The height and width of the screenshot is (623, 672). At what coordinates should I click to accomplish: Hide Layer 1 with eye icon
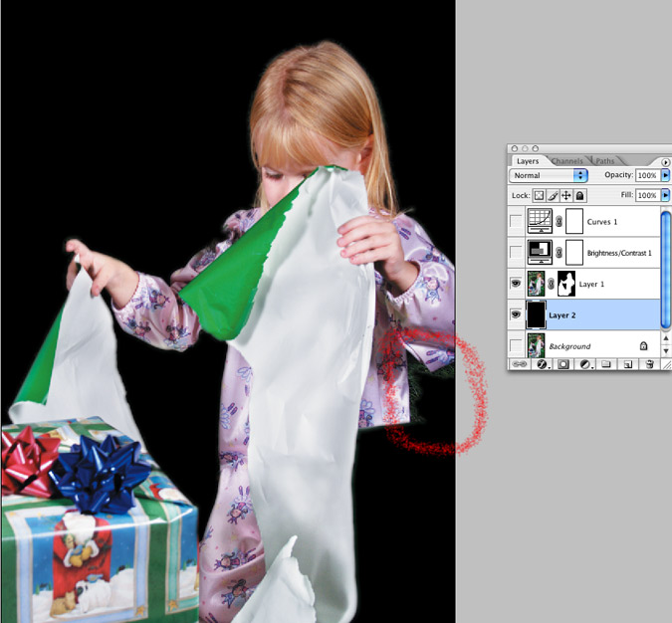516,284
